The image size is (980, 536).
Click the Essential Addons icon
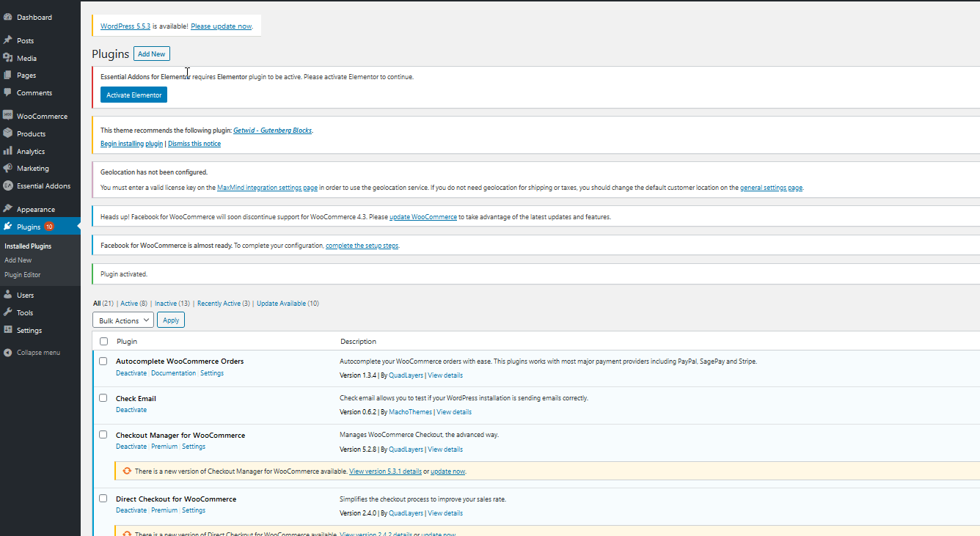pyautogui.click(x=8, y=186)
